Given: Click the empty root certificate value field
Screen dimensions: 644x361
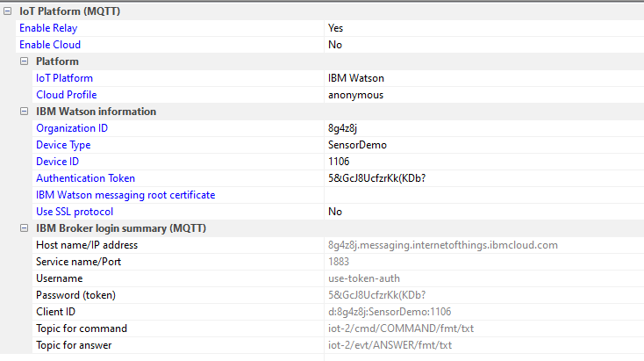Looking at the screenshot, I should pyautogui.click(x=484, y=195).
